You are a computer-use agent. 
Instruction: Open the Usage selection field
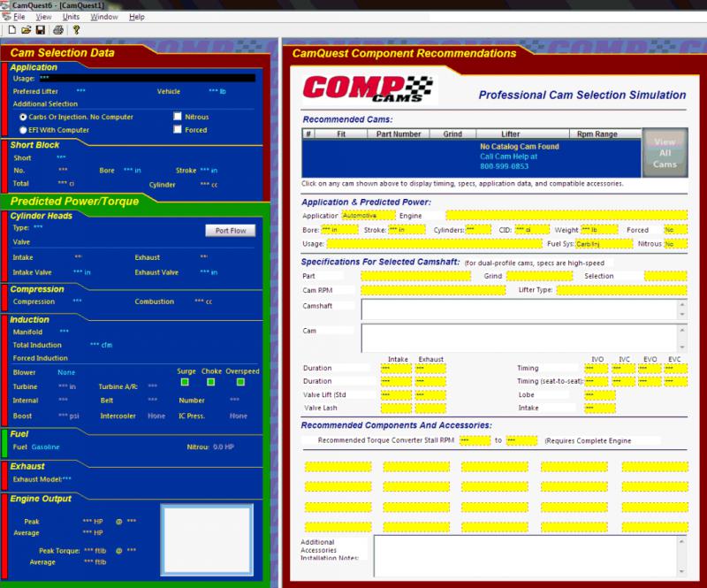[146, 78]
